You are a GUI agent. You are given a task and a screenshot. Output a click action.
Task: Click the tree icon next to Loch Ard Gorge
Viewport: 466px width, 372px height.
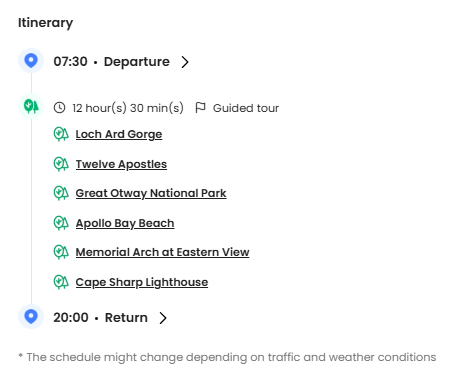click(x=61, y=134)
